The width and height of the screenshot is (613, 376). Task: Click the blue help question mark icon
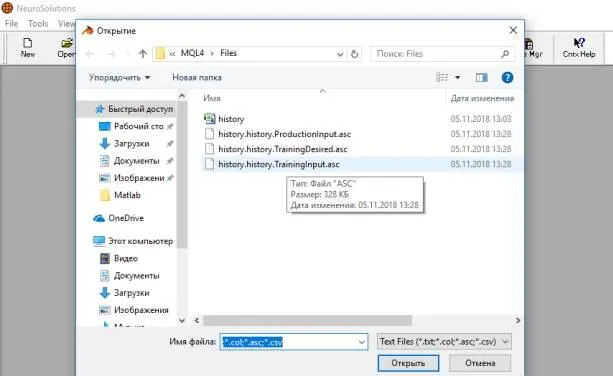(x=507, y=77)
